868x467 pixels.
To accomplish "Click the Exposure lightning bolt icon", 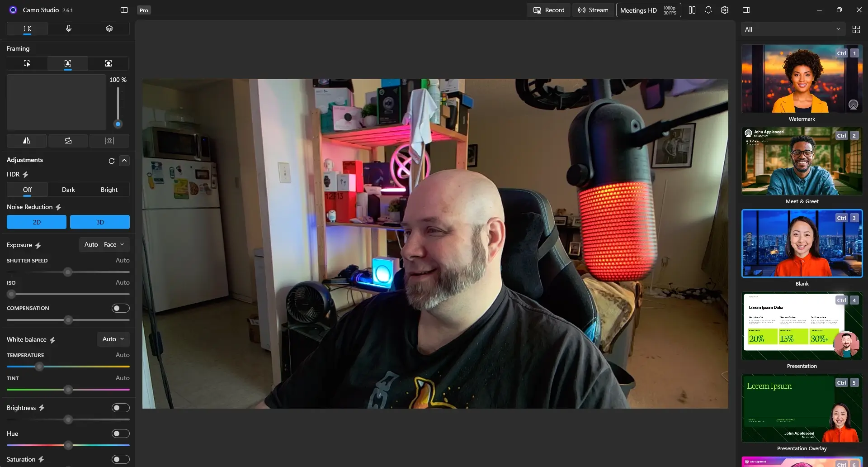I will (38, 245).
